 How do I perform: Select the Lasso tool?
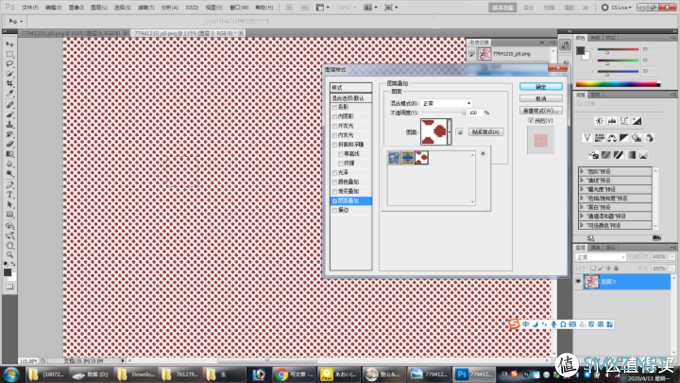[x=10, y=64]
